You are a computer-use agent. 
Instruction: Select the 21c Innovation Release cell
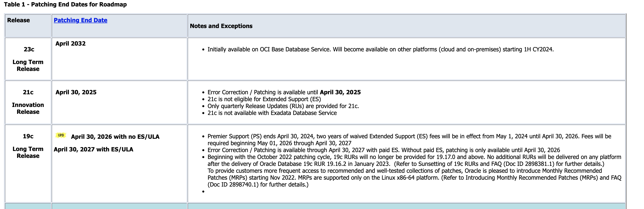[28, 102]
